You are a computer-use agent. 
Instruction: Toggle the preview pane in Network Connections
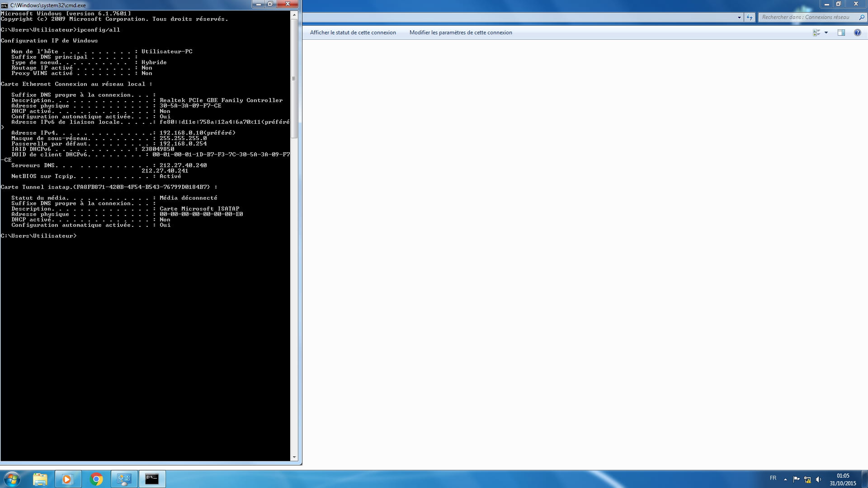click(841, 33)
